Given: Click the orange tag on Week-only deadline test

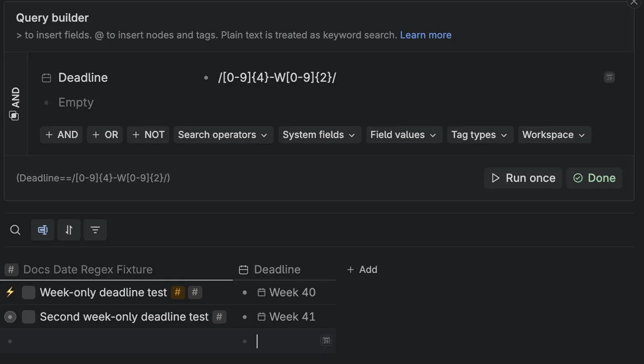Looking at the screenshot, I should pyautogui.click(x=178, y=292).
